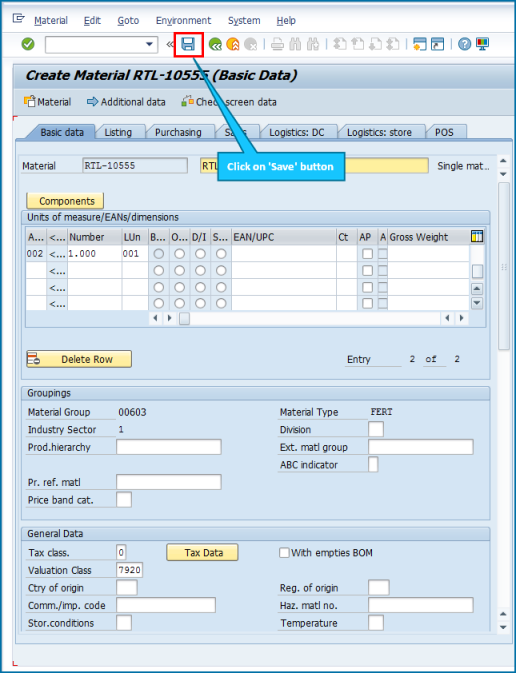
Task: Click the Find Next binoculars icon
Action: tap(313, 44)
